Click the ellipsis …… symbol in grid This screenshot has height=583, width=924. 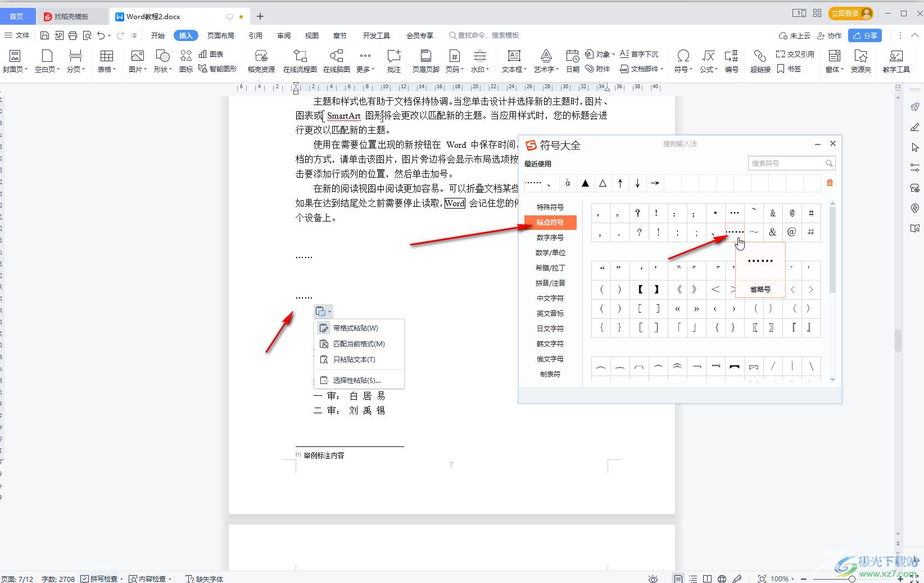click(735, 232)
